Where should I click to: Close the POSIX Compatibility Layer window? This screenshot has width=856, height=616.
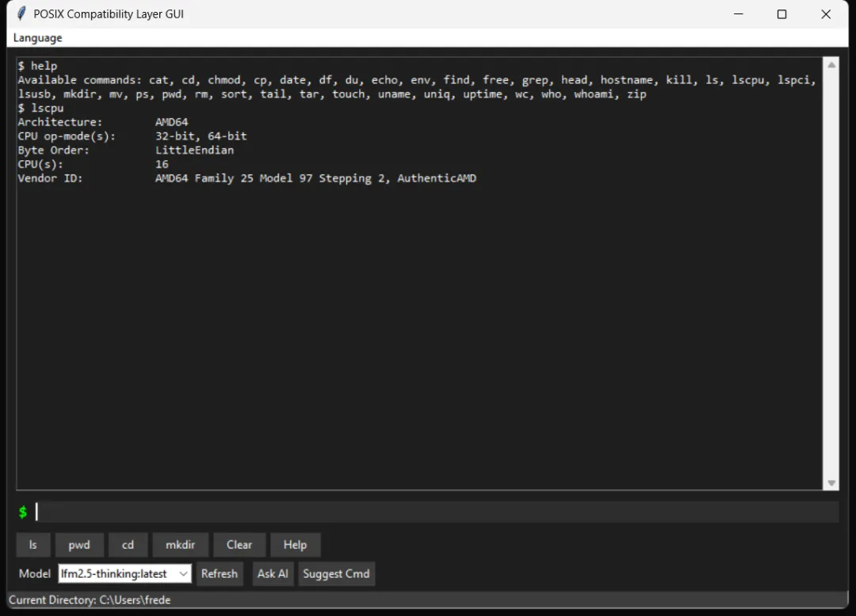826,14
